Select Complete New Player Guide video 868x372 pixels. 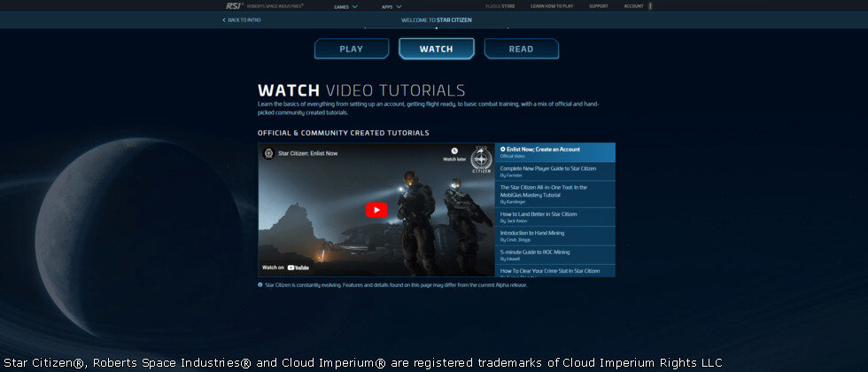click(554, 172)
